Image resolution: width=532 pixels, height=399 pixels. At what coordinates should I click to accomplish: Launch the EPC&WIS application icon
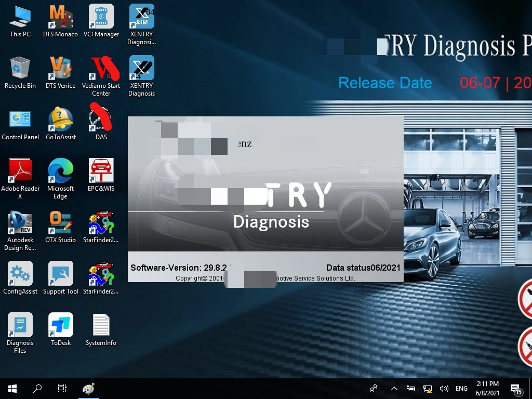point(101,172)
